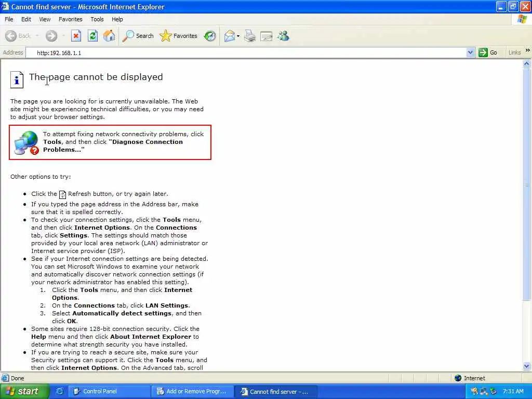Go to the Home page icon
The height and width of the screenshot is (399, 532).
(x=109, y=36)
